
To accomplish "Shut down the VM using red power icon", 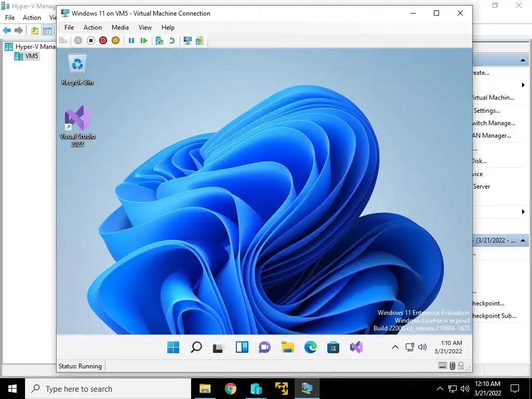I will [x=103, y=41].
